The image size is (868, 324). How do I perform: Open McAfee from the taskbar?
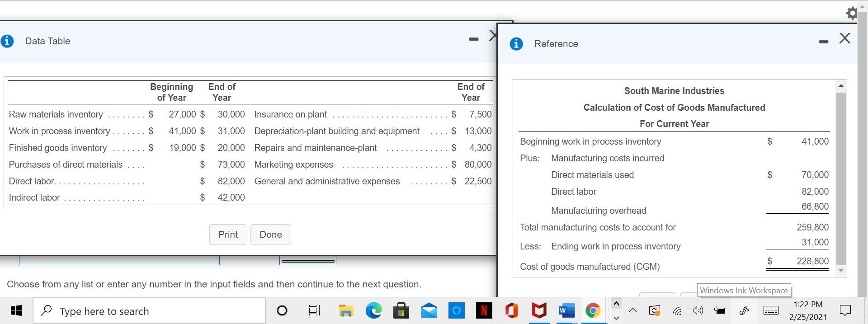click(x=539, y=310)
